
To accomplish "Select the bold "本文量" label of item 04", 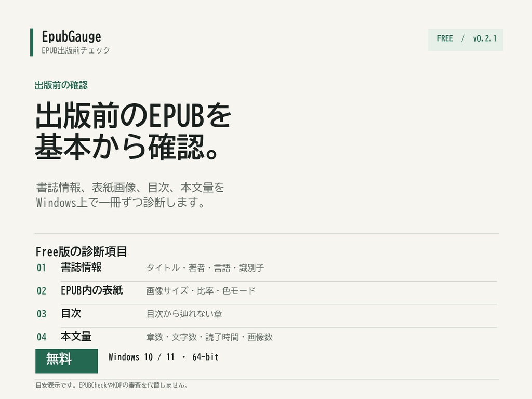I will pyautogui.click(x=76, y=337).
